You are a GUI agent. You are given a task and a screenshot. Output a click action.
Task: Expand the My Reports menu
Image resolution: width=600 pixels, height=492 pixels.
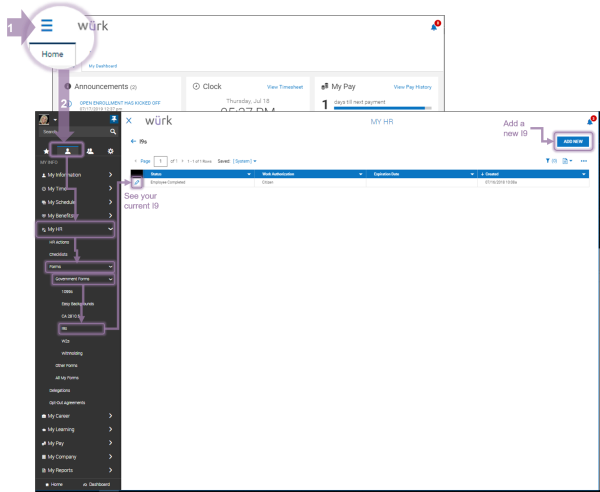(x=77, y=470)
